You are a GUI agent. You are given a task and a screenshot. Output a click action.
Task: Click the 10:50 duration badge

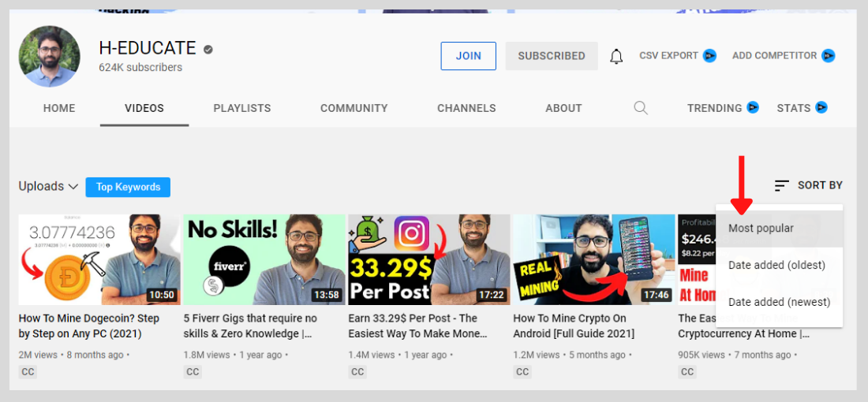[162, 295]
